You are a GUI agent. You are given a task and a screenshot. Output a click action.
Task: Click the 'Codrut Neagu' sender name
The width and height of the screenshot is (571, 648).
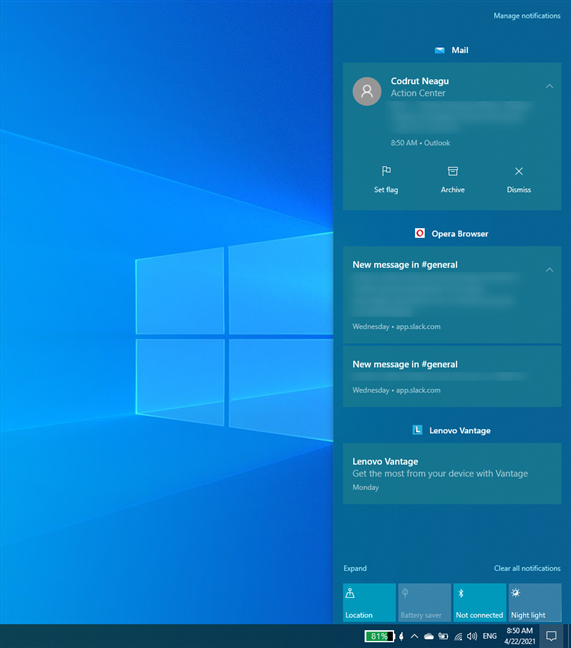[420, 81]
